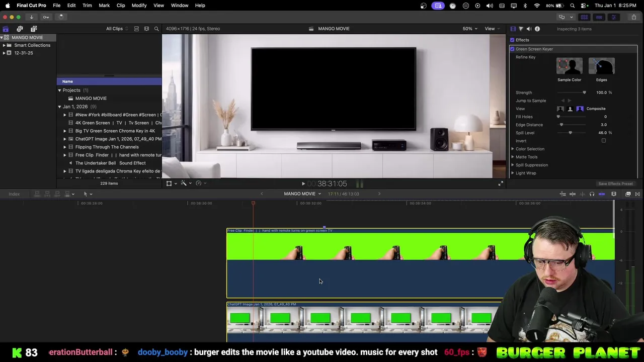
Task: Open the Edit menu
Action: tap(71, 6)
